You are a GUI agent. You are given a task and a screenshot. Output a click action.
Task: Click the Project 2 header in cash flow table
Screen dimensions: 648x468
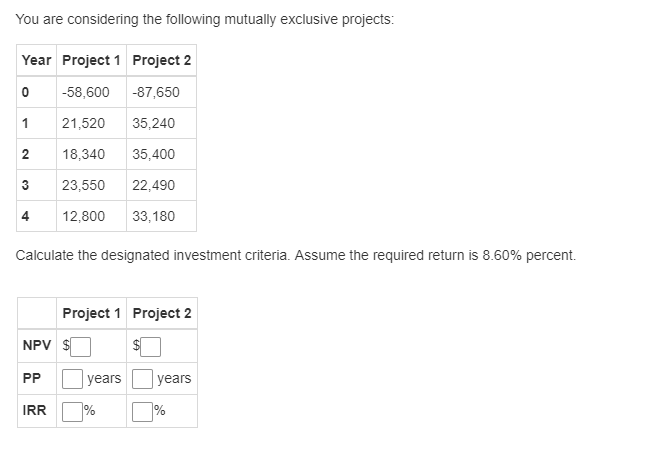pos(162,60)
